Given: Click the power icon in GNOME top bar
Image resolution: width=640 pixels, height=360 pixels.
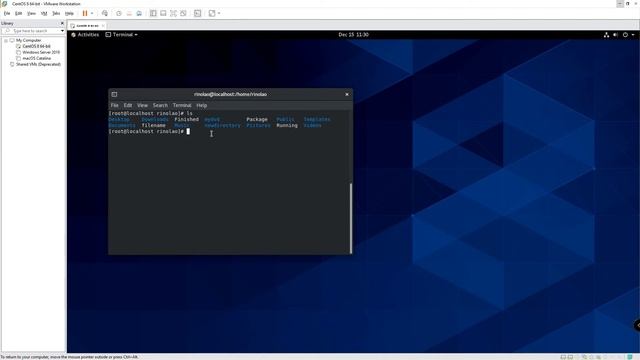Looking at the screenshot, I should click(625, 35).
